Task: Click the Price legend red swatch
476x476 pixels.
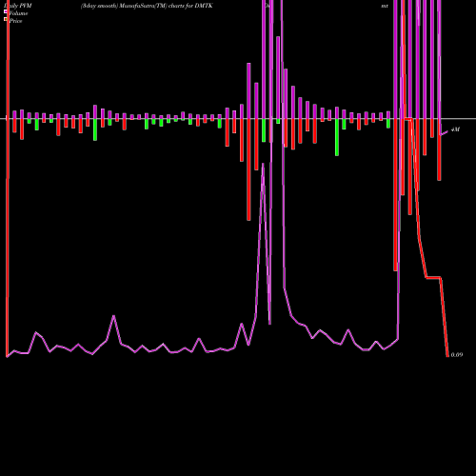Action: pyautogui.click(x=6, y=19)
